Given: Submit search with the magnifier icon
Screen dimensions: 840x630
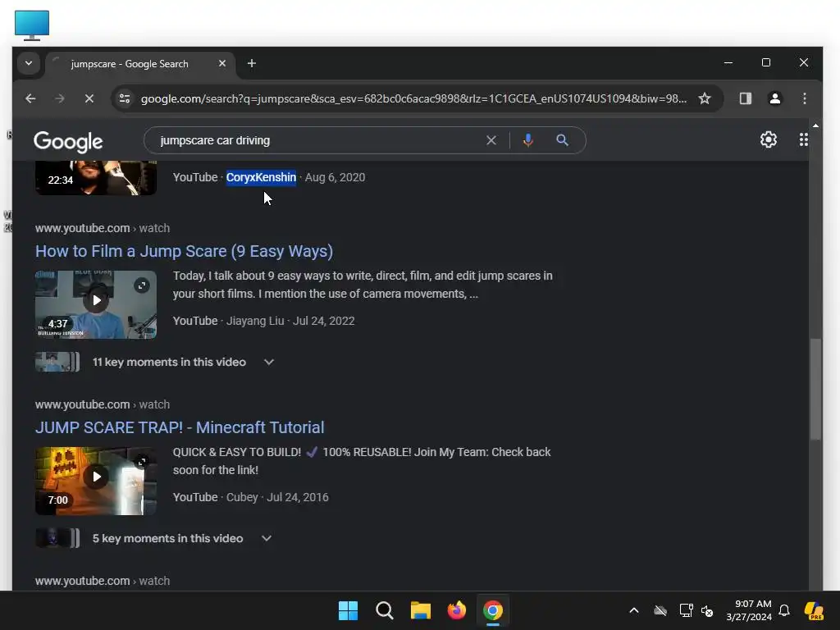Looking at the screenshot, I should (x=562, y=140).
